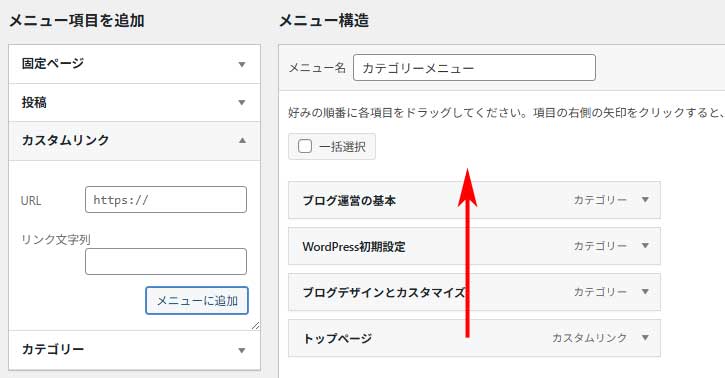
Task: Click the トップページ menu item title
Action: click(337, 338)
